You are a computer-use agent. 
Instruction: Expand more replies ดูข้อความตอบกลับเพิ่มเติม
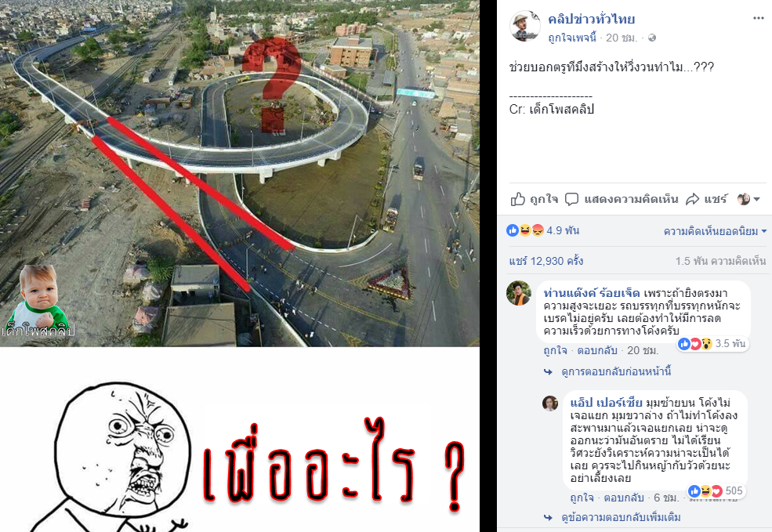click(x=621, y=517)
